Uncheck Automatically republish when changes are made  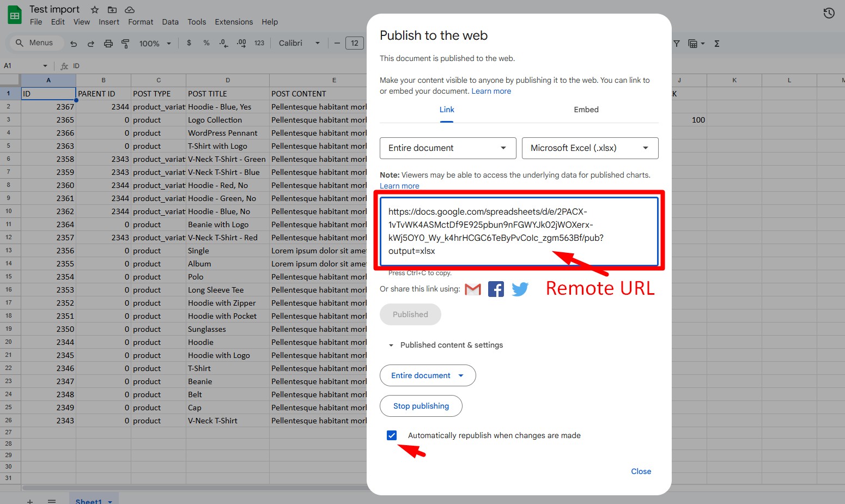[x=392, y=435]
